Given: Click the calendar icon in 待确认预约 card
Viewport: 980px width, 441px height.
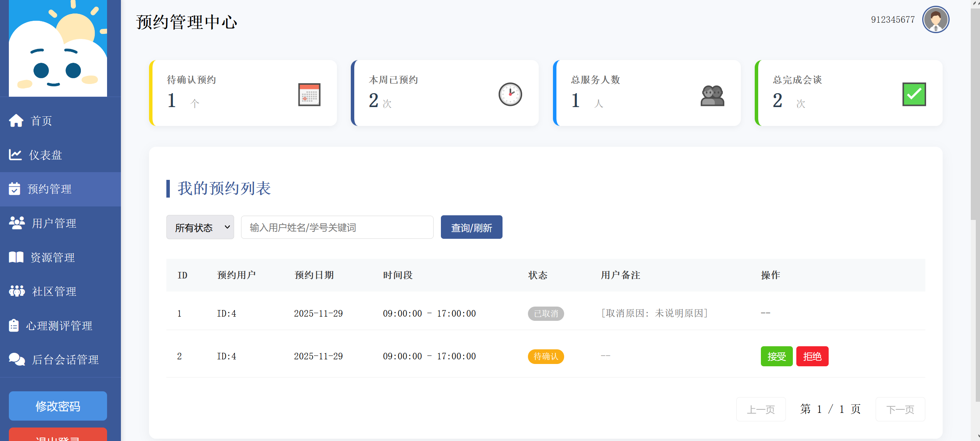Looking at the screenshot, I should tap(309, 94).
